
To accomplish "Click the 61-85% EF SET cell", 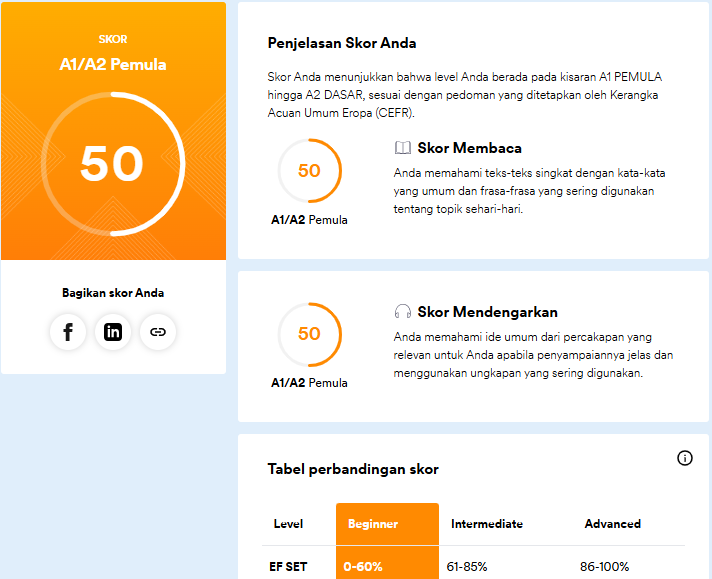I will click(467, 566).
